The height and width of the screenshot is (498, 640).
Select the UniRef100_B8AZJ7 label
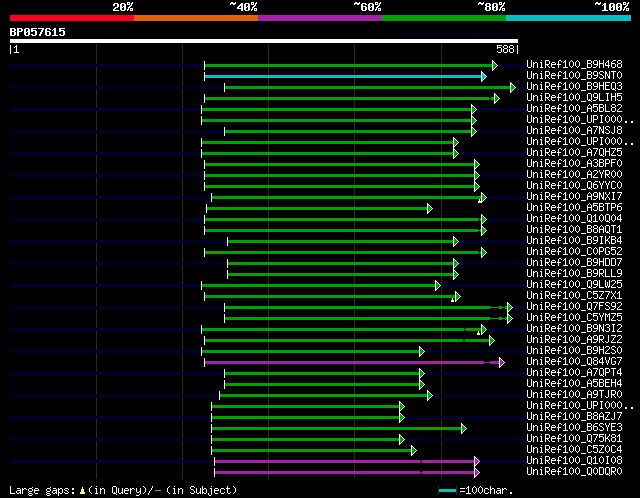[574, 417]
